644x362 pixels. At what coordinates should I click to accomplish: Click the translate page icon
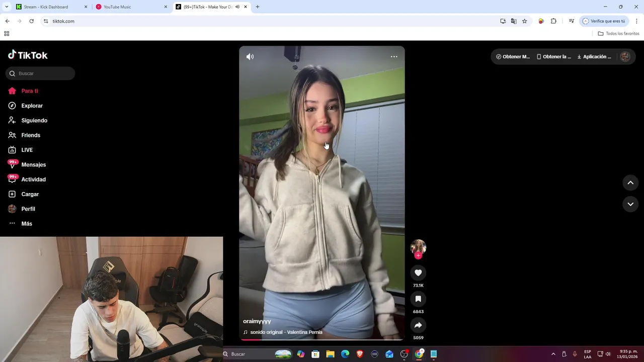514,21
